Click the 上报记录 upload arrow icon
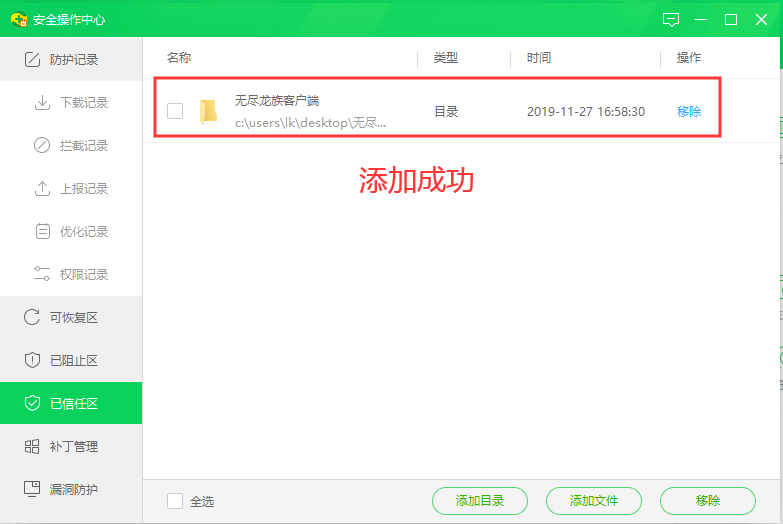The width and height of the screenshot is (783, 524). pyautogui.click(x=42, y=188)
